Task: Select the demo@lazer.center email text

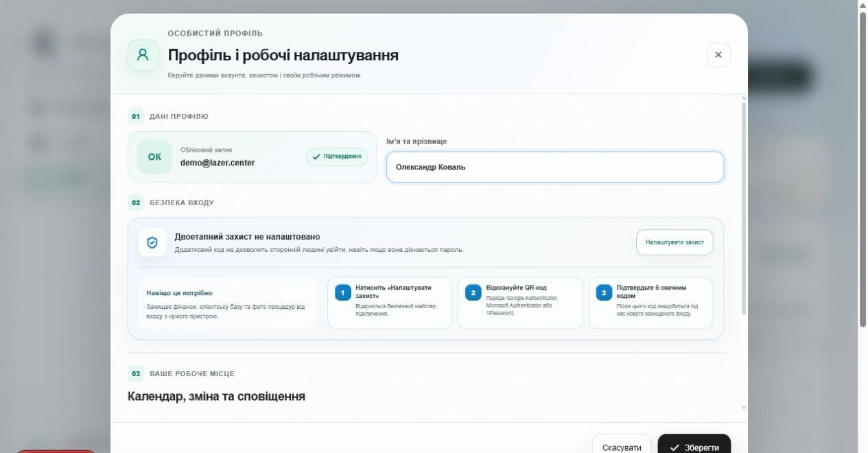Action: [218, 163]
